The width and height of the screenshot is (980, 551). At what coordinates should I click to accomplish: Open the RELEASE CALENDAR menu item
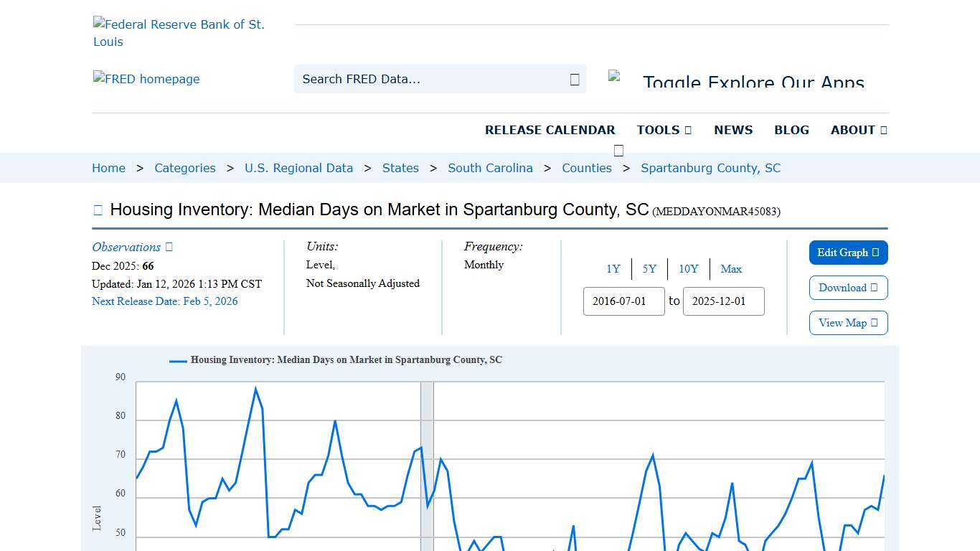[x=550, y=130]
